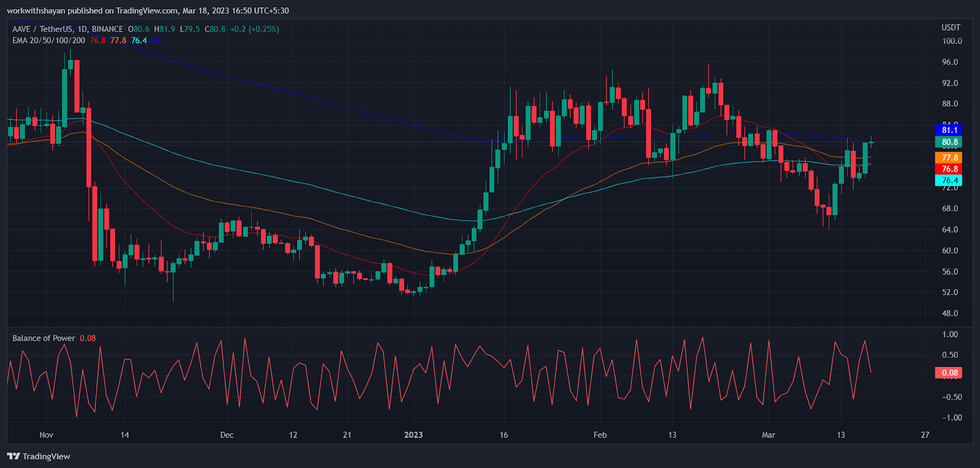Image resolution: width=980 pixels, height=468 pixels.
Task: Click the green 80.8 current price tag
Action: click(949, 142)
